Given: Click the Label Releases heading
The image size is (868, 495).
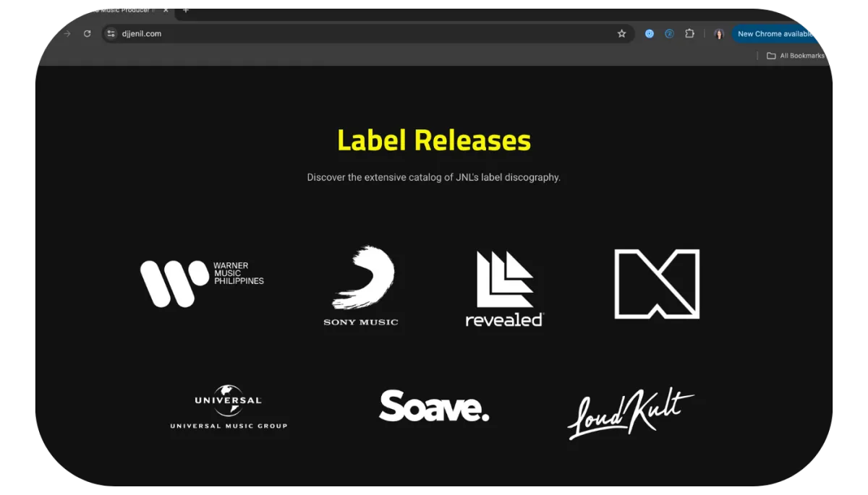Looking at the screenshot, I should click(434, 140).
